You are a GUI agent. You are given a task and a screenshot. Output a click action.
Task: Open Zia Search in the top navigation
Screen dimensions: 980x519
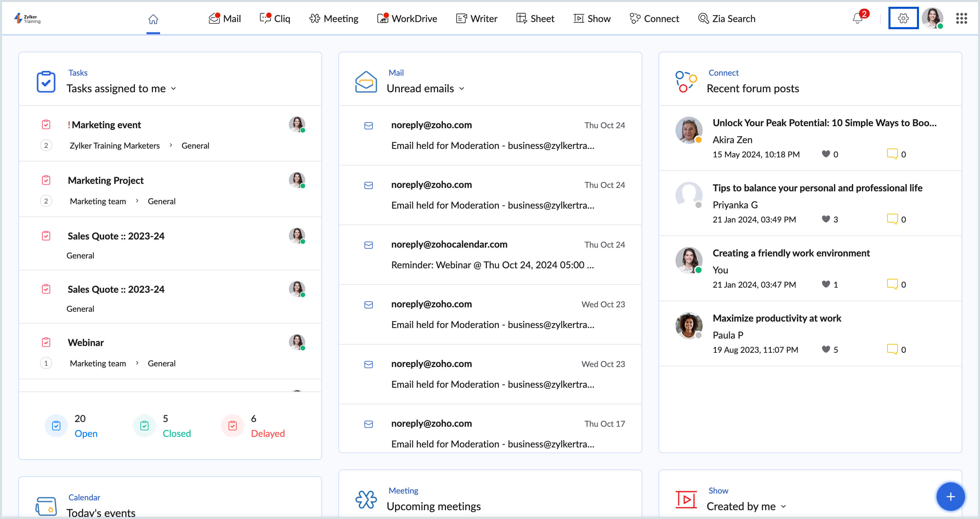click(726, 18)
